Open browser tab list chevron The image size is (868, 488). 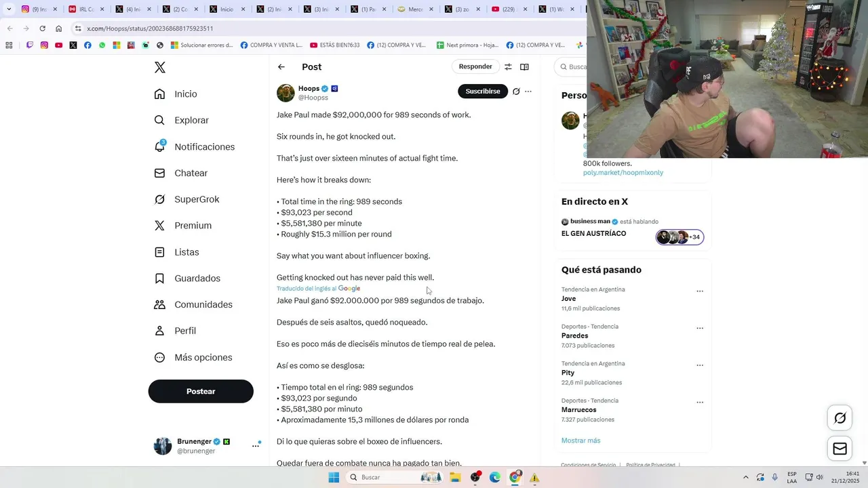coord(9,9)
